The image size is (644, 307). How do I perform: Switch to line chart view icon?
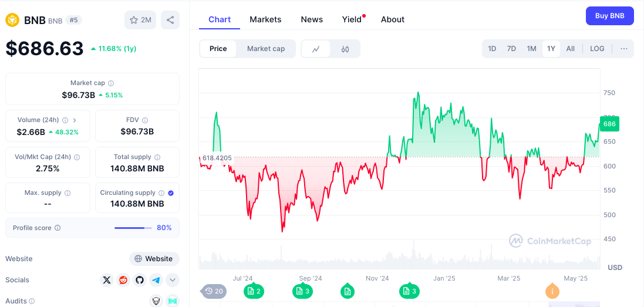[x=316, y=49]
